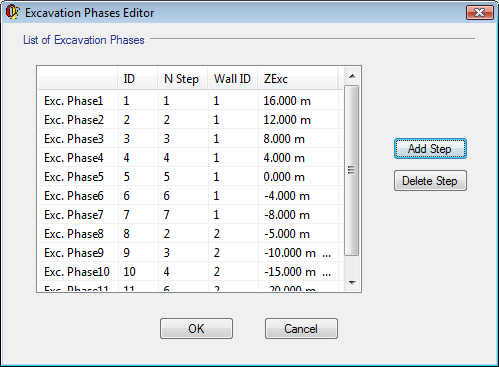Select the Exc. Phase10 row label
Viewport: 499px width, 367px height.
coord(77,272)
